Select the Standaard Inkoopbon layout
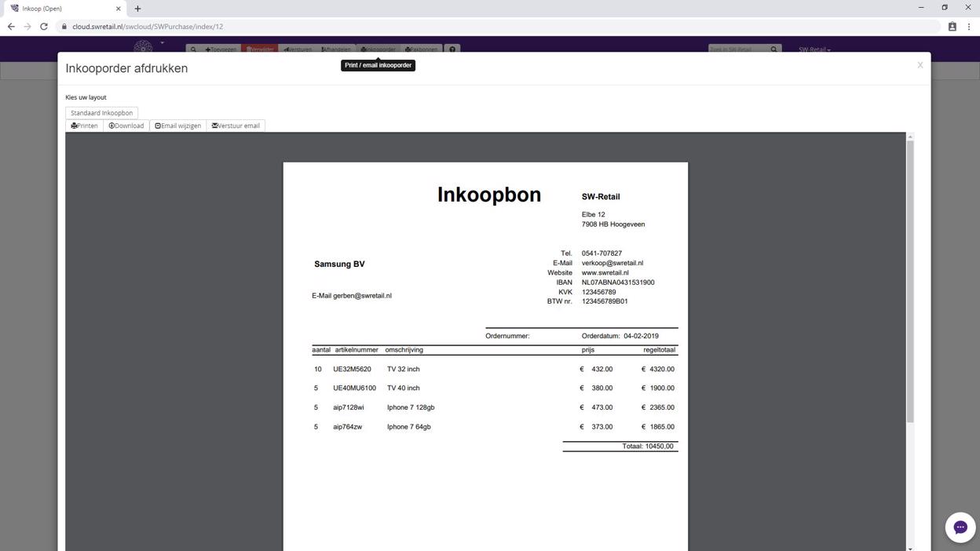980x551 pixels. 101,113
